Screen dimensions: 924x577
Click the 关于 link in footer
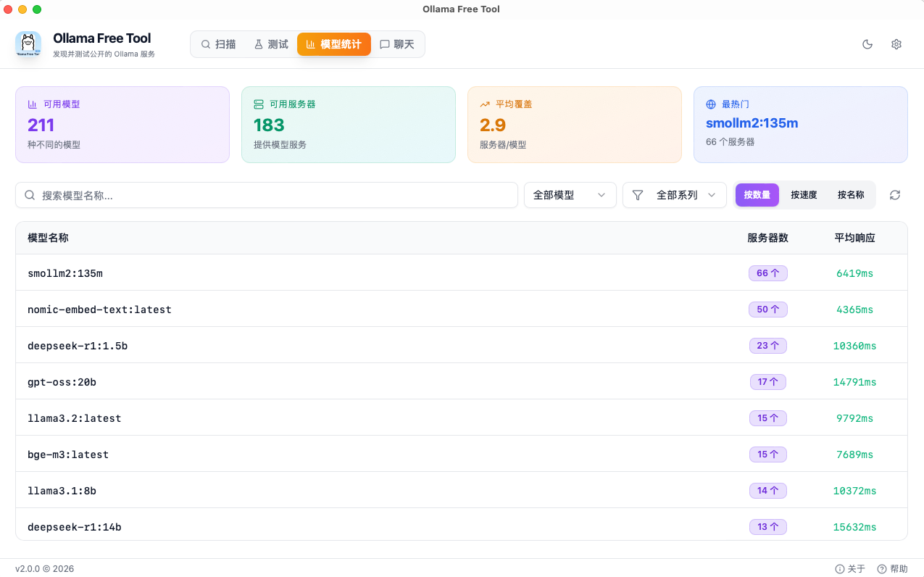coord(850,569)
